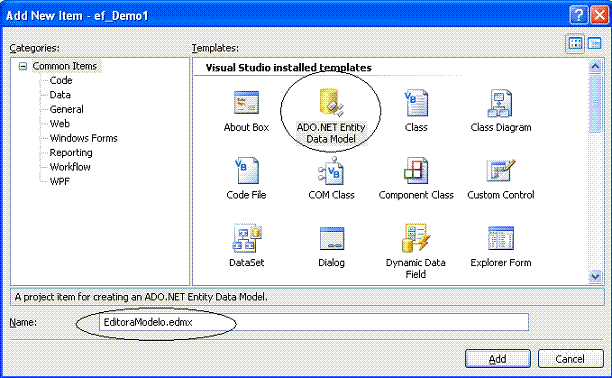Click the 'Class Diagram' label text
This screenshot has width=612, height=378.
click(x=501, y=127)
